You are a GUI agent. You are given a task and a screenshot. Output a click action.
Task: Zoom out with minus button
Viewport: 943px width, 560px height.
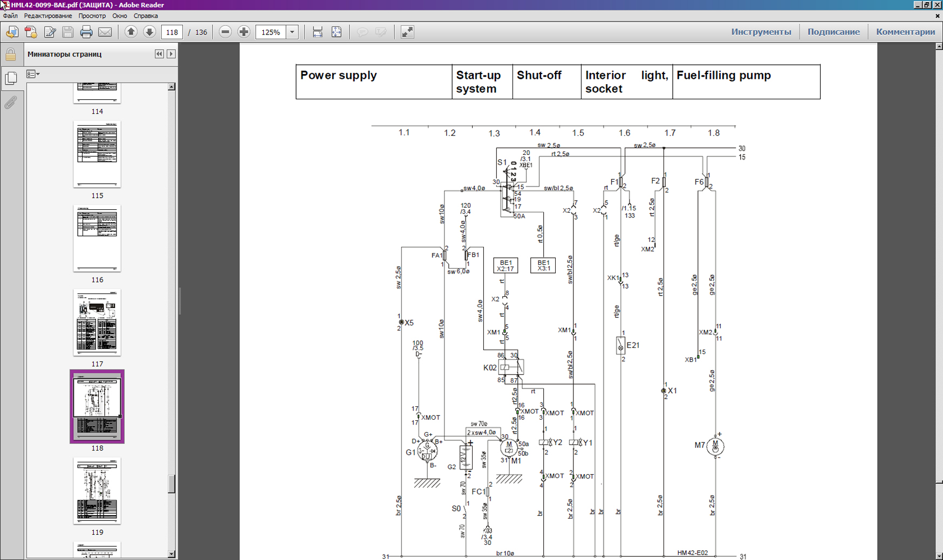pos(225,32)
